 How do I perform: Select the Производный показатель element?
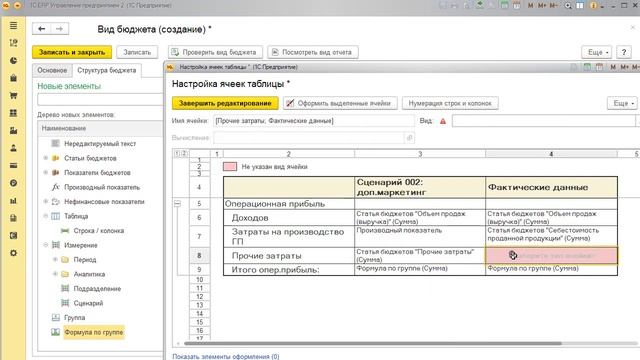click(102, 187)
